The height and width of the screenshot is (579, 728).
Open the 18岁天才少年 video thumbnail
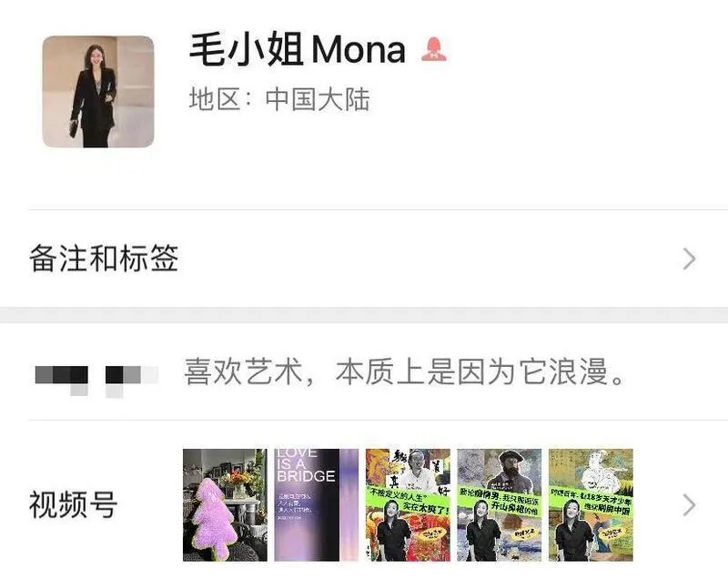click(591, 504)
